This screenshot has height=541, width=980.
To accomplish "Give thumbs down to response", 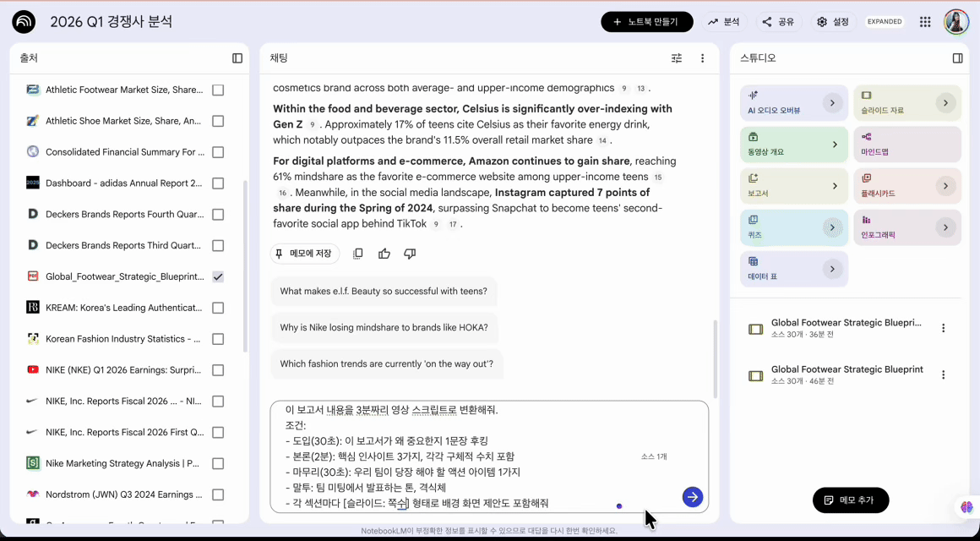I will 410,254.
